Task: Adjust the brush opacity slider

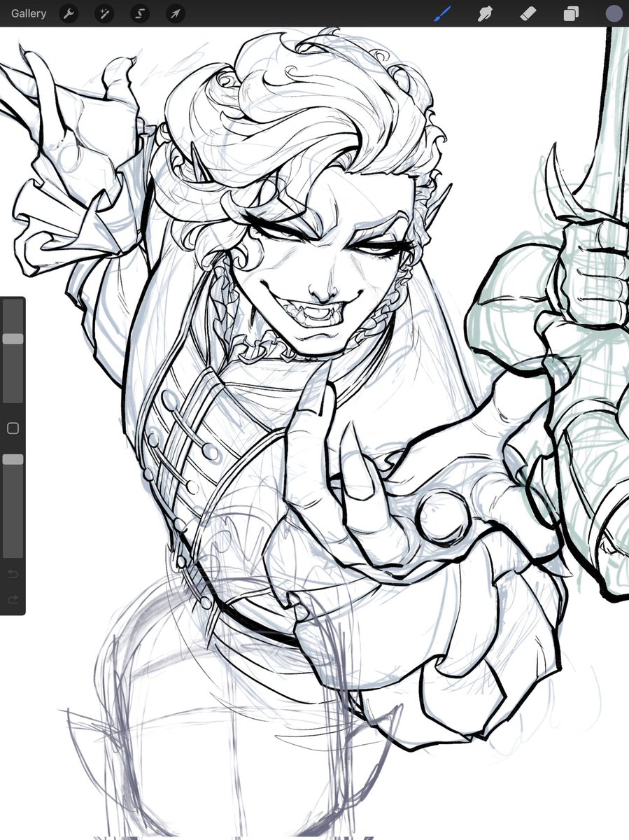Action: [x=13, y=459]
